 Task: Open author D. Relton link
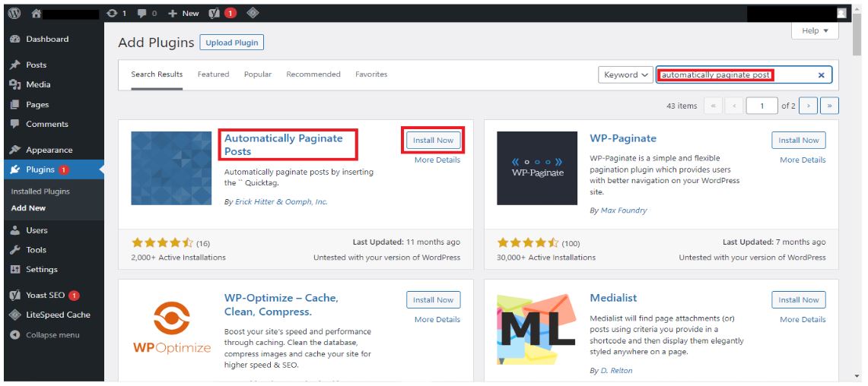tap(617, 370)
